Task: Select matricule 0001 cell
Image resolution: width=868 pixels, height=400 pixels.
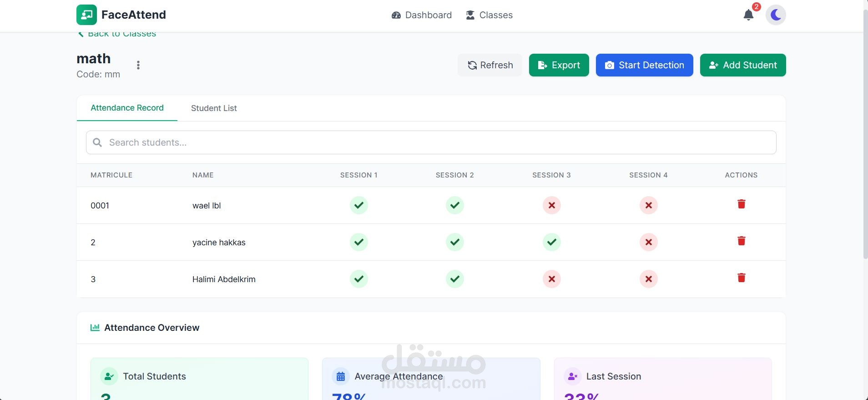Action: (100, 206)
